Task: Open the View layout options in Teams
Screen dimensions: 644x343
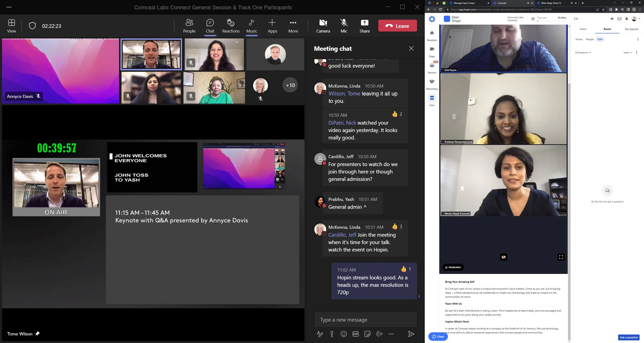Action: pos(11,26)
